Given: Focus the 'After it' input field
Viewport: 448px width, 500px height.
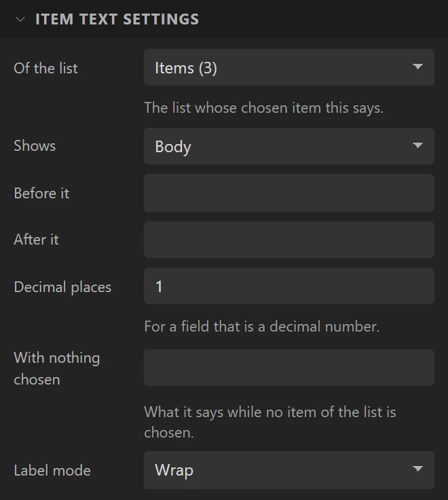Looking at the screenshot, I should (x=289, y=240).
